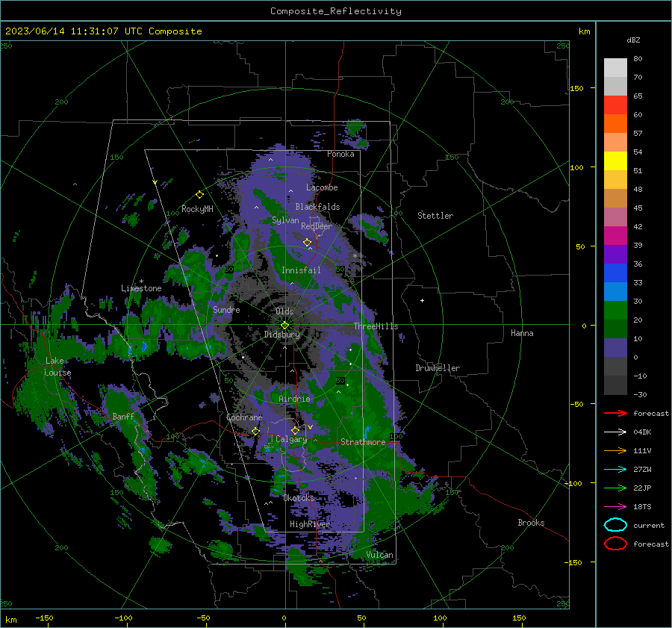Click the Stettler city label

click(435, 216)
